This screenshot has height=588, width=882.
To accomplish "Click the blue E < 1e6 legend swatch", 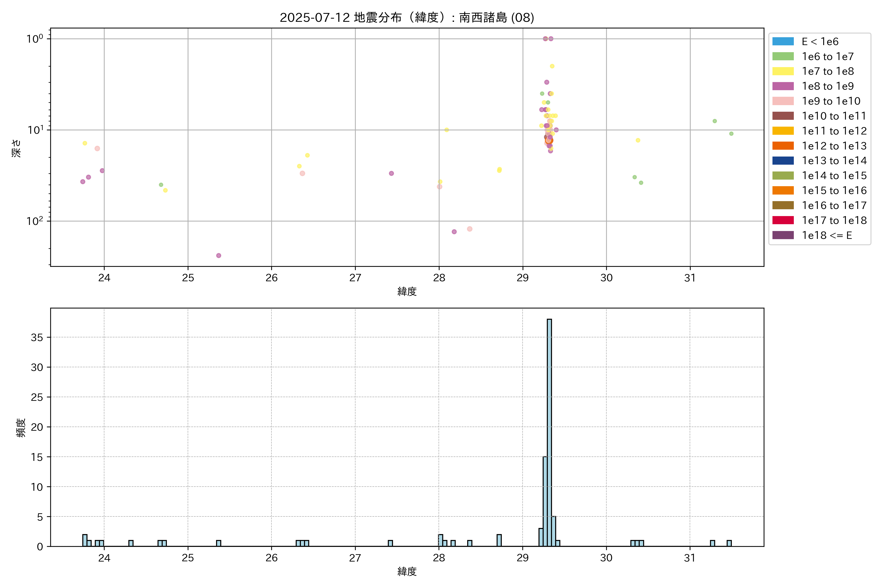I will click(783, 42).
